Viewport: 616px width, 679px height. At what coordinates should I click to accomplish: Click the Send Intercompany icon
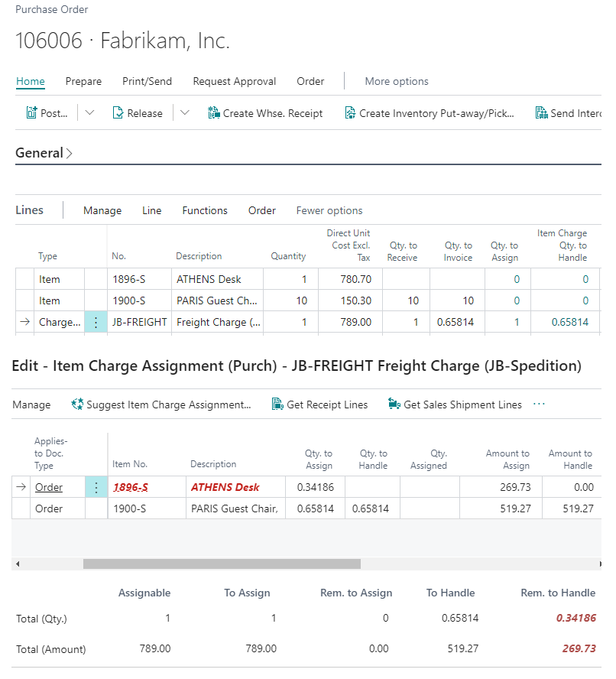click(x=542, y=112)
